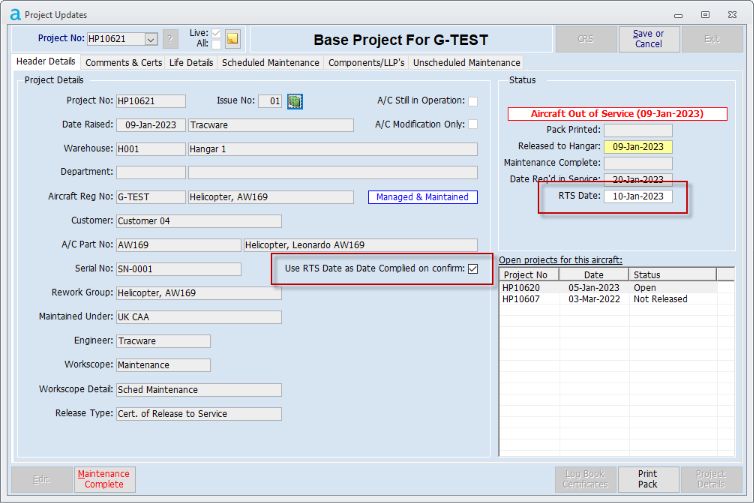The width and height of the screenshot is (754, 503).
Task: Click the Rework Group field
Action: pyautogui.click(x=199, y=293)
